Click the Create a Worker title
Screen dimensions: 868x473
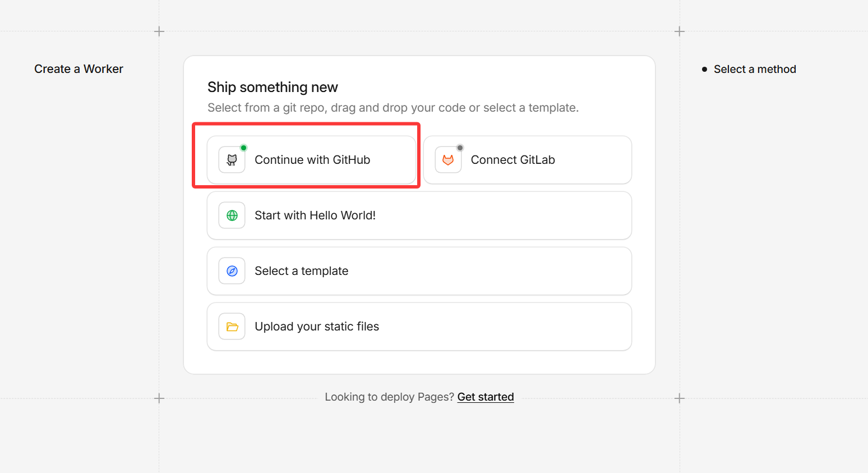[79, 69]
